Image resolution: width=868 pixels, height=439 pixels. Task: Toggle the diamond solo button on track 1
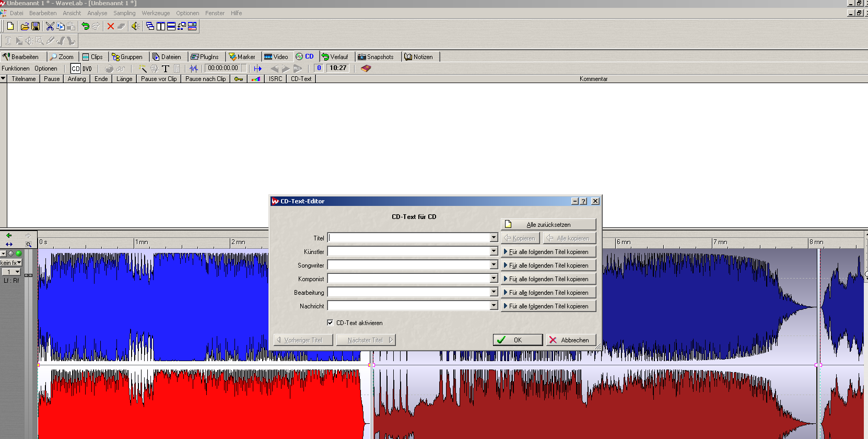pos(11,253)
